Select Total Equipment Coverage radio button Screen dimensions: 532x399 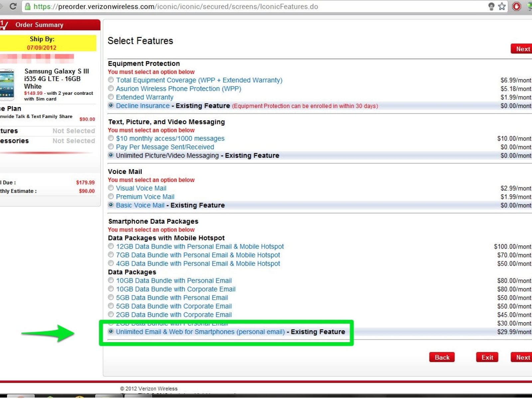click(x=111, y=80)
